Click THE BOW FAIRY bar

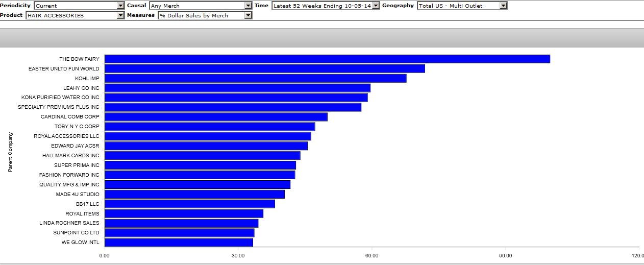[327, 59]
